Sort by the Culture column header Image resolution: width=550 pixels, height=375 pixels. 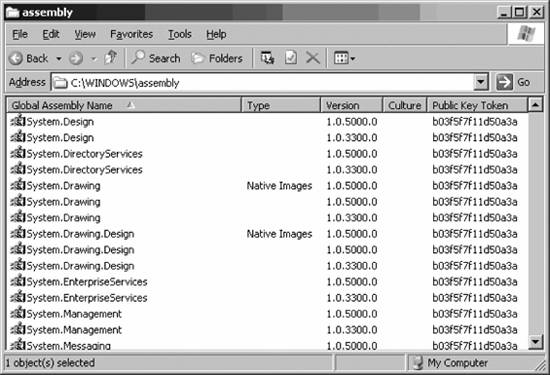tap(404, 105)
